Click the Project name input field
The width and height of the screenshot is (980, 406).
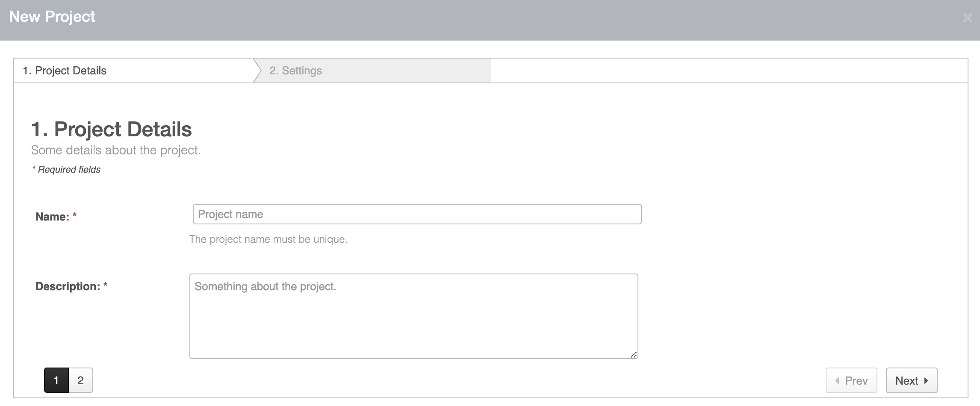coord(417,214)
